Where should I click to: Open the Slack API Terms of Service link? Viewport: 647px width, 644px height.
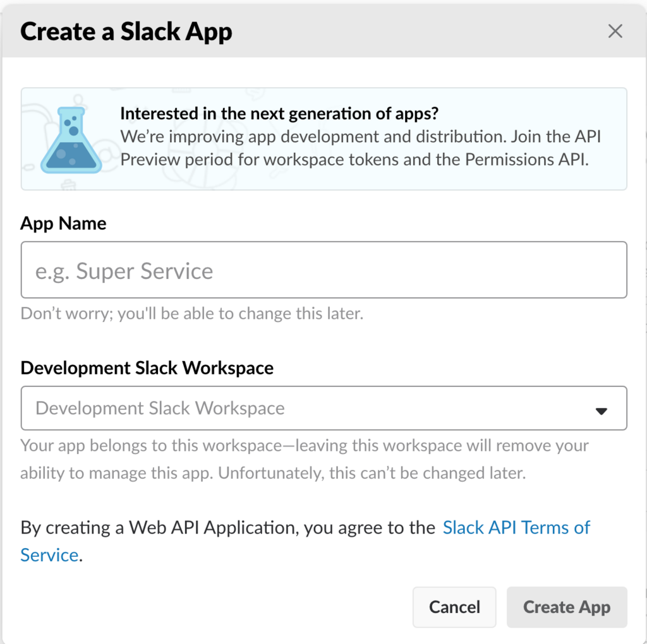(x=516, y=527)
